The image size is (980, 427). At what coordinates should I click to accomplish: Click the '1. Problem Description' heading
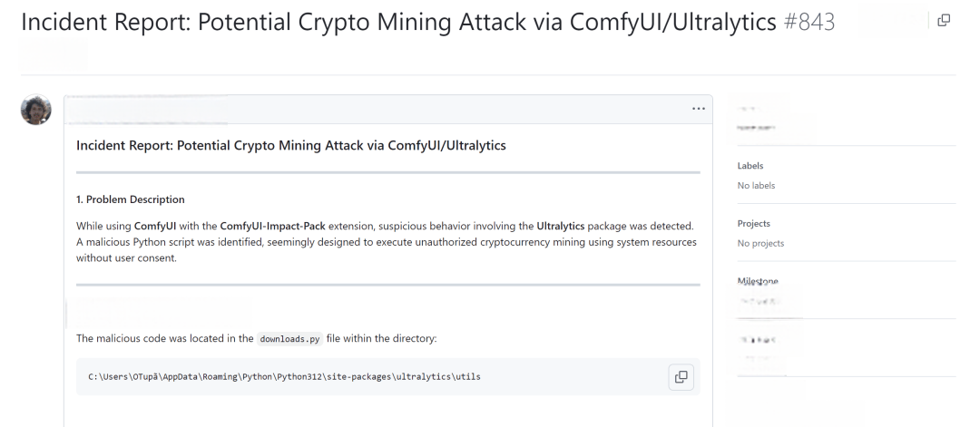(131, 199)
